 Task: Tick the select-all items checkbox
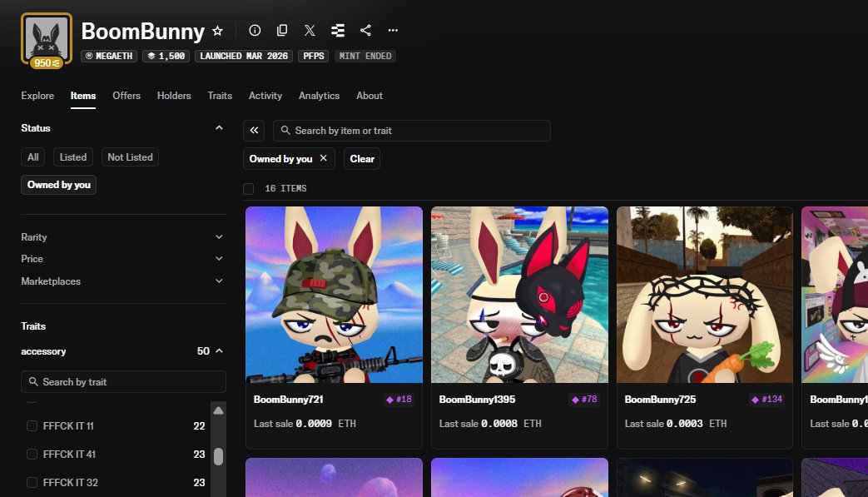pos(249,189)
